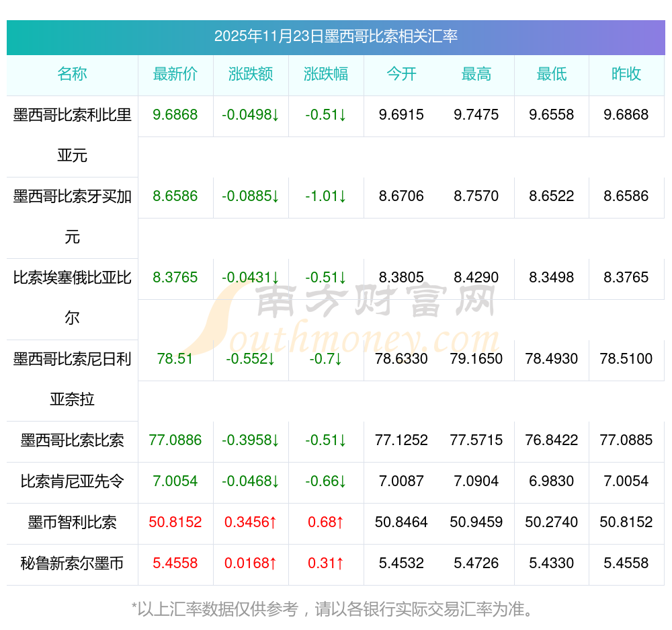This screenshot has width=672, height=630.
Task: Click the 今开 column header
Action: click(401, 74)
